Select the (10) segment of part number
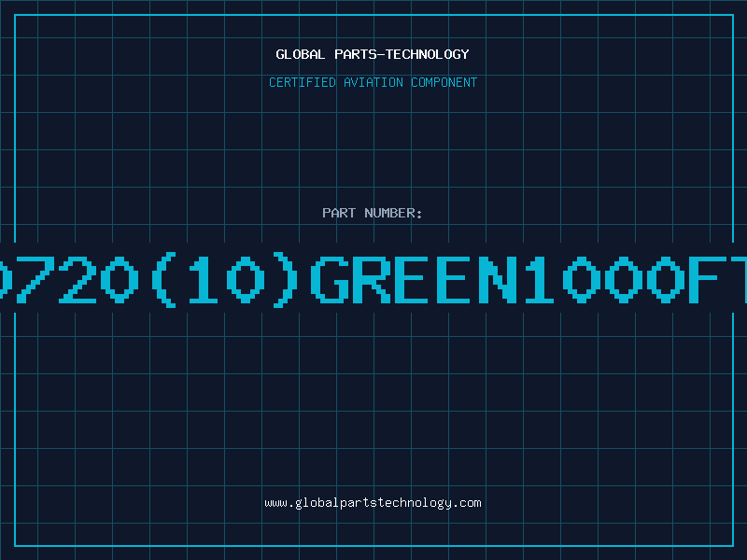The image size is (747, 560). click(x=224, y=278)
